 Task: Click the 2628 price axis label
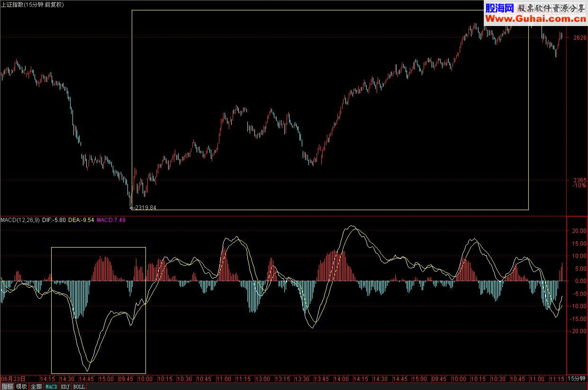tap(579, 38)
